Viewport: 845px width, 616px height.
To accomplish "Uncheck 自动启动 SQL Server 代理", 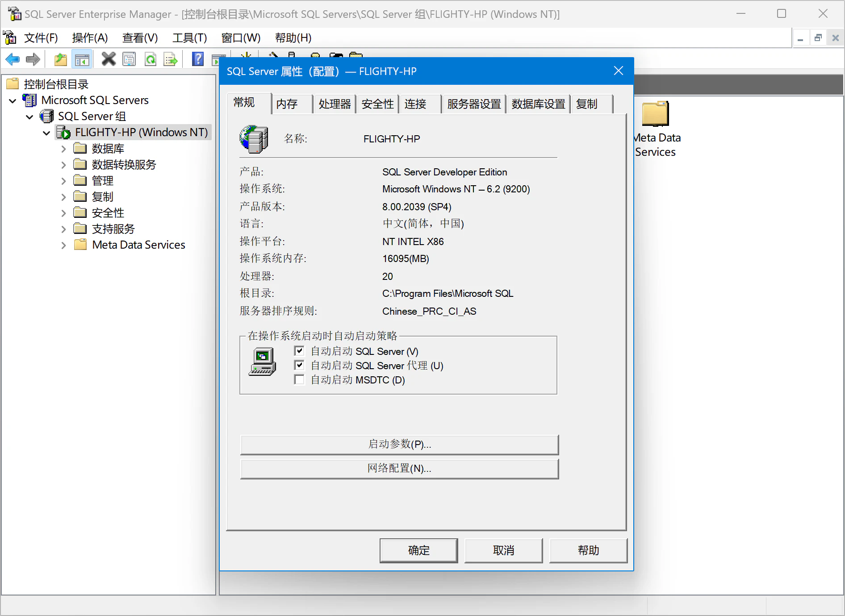I will [299, 365].
